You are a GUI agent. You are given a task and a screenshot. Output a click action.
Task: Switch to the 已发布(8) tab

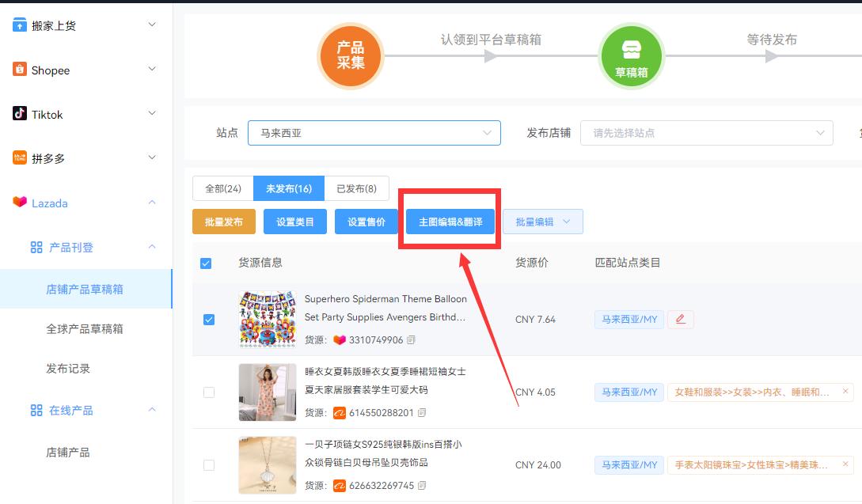pos(358,188)
